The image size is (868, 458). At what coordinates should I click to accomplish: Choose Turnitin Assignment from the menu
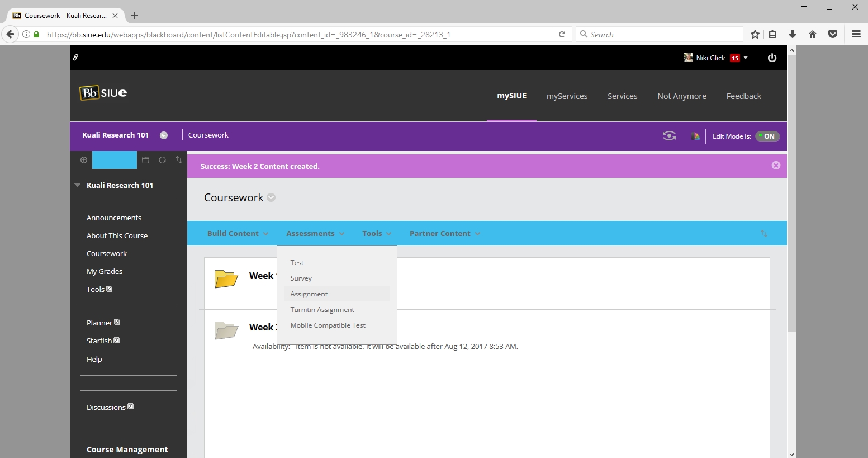point(322,310)
